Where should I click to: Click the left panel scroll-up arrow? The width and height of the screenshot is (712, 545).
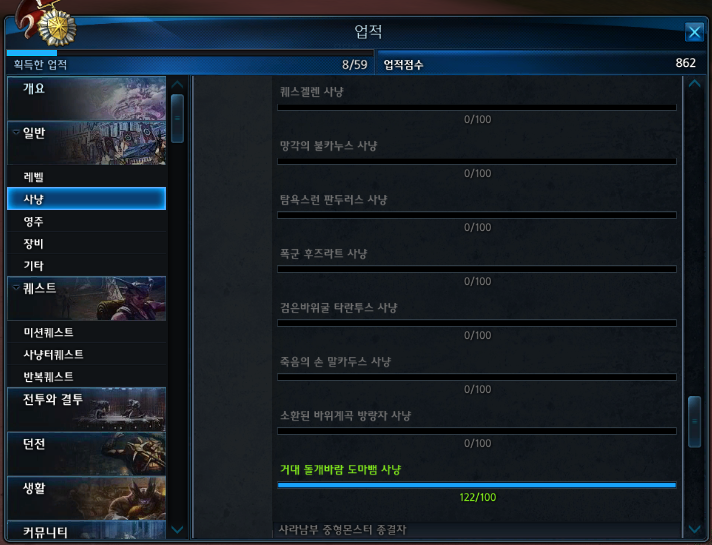(178, 85)
